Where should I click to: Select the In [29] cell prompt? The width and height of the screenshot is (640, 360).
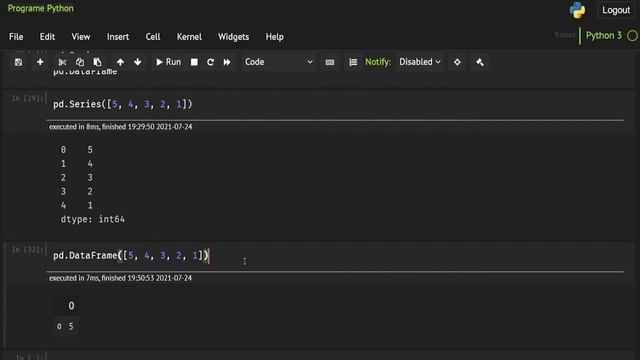pos(28,98)
